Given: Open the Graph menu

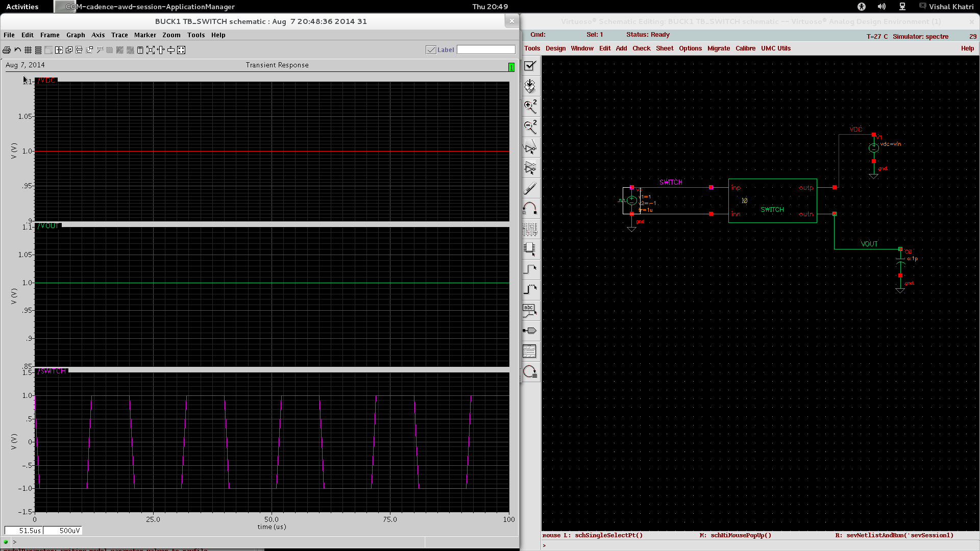Looking at the screenshot, I should pyautogui.click(x=76, y=35).
